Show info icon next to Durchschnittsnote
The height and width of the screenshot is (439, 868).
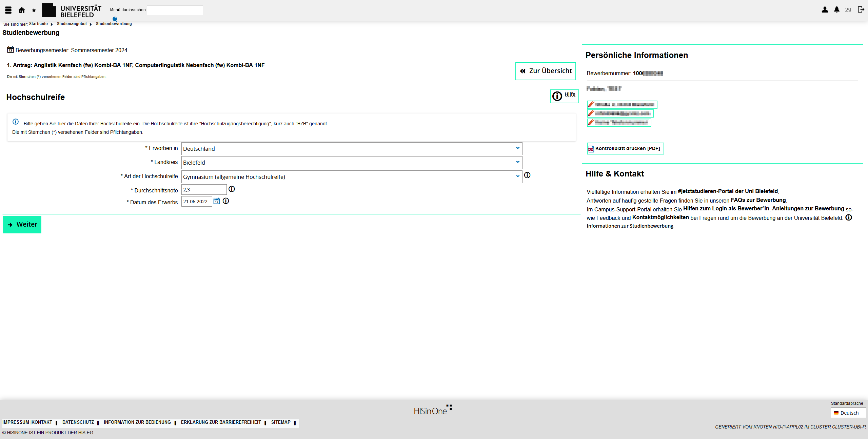232,189
